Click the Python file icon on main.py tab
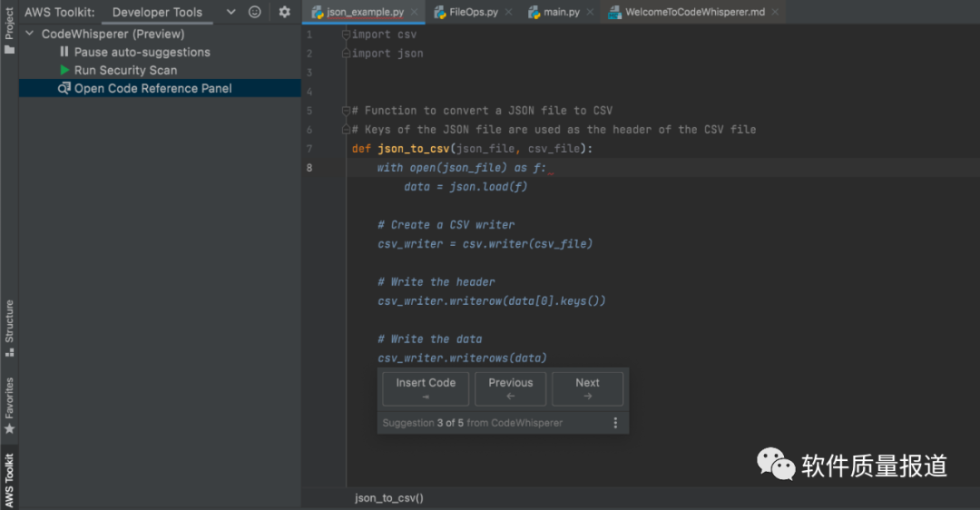Image resolution: width=980 pixels, height=510 pixels. (x=534, y=12)
